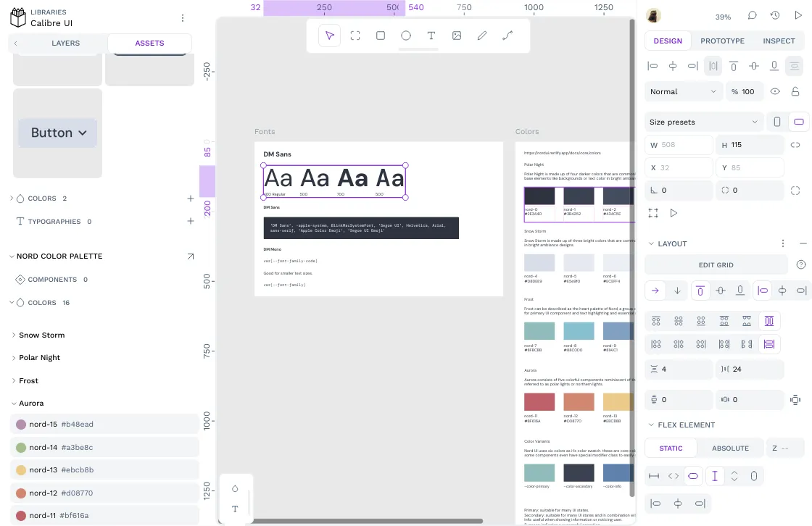
Task: Switch to the Prototype tab
Action: [x=722, y=41]
